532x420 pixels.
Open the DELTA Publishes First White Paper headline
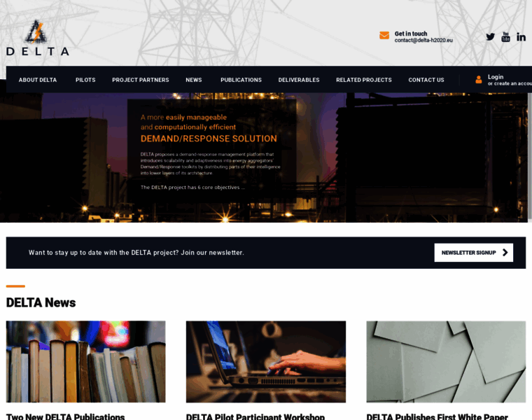[437, 416]
